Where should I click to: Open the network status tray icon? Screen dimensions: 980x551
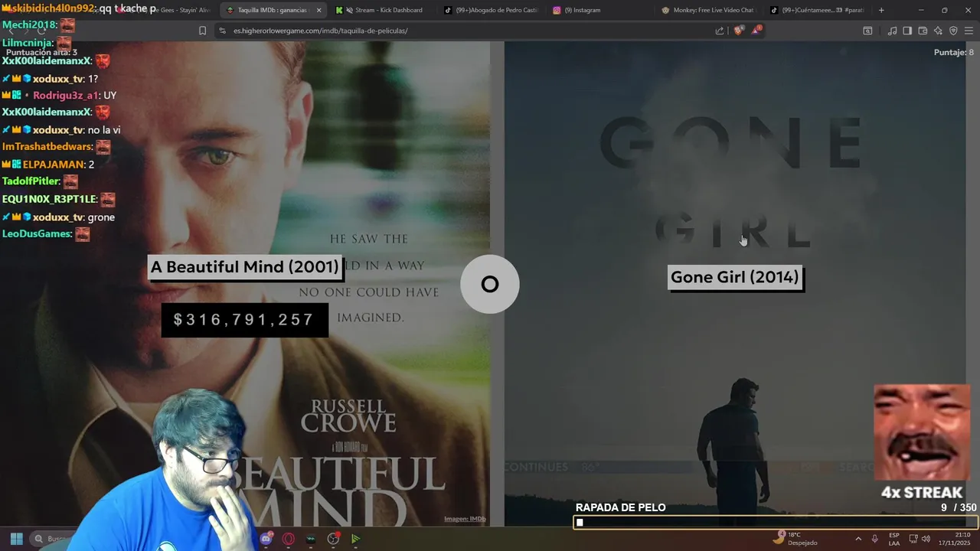913,539
